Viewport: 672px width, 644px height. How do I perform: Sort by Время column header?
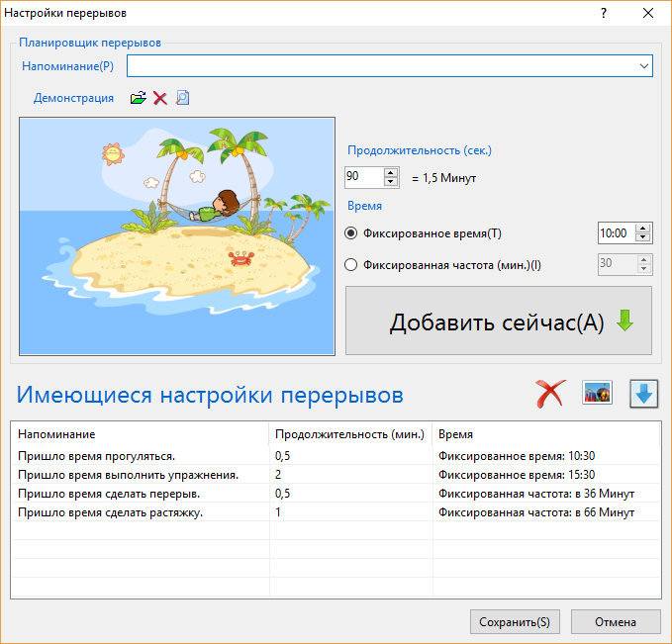click(546, 434)
